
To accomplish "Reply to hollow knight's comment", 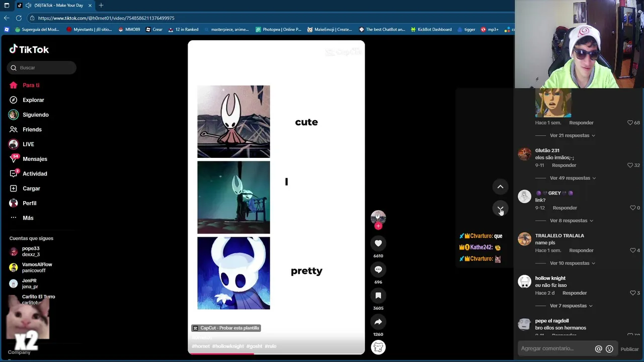I will [575, 293].
